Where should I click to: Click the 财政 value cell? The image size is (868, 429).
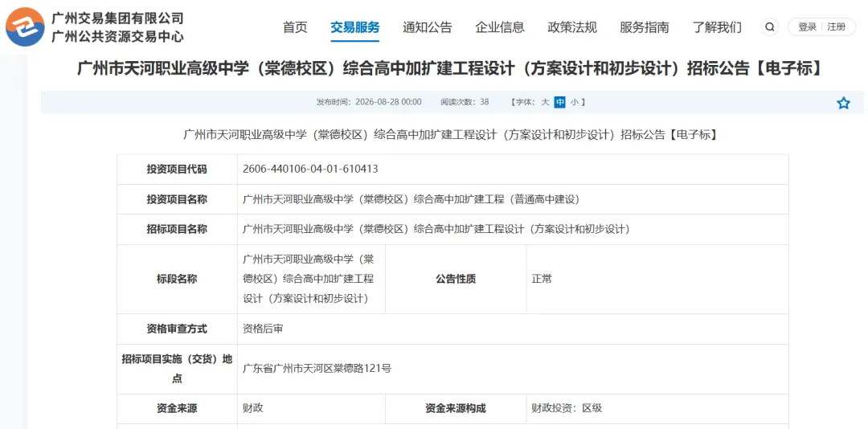click(x=311, y=409)
